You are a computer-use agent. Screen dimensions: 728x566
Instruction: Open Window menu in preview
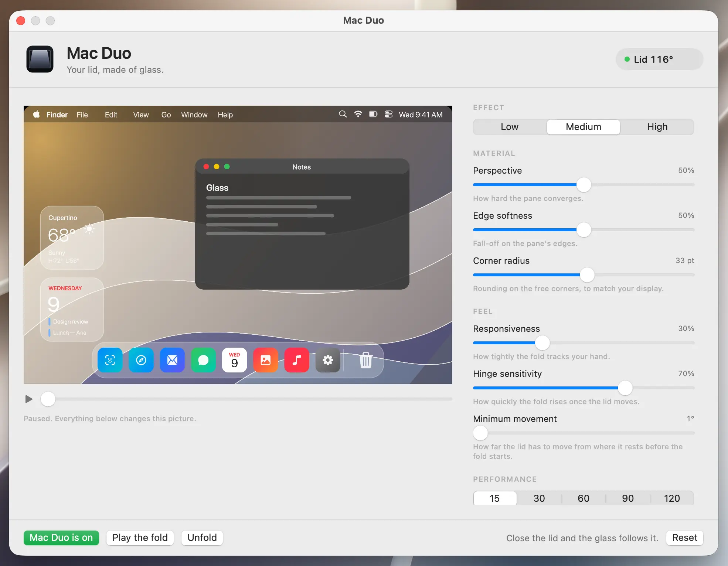pyautogui.click(x=194, y=115)
